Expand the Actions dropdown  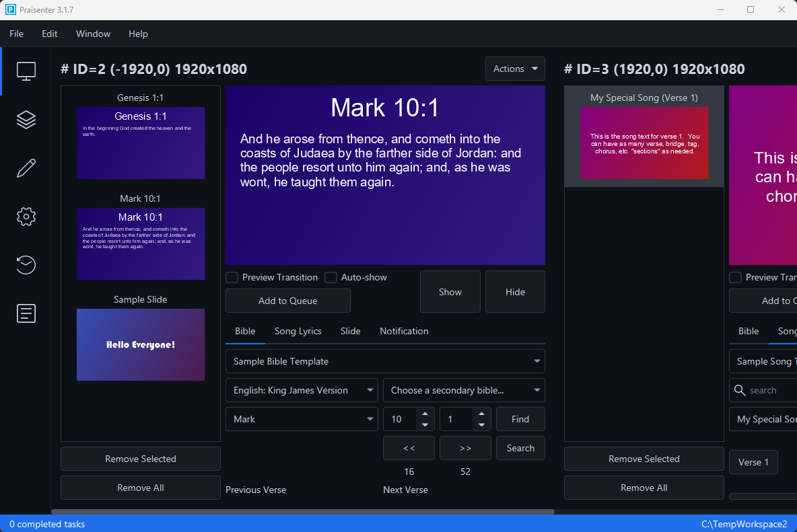click(515, 69)
